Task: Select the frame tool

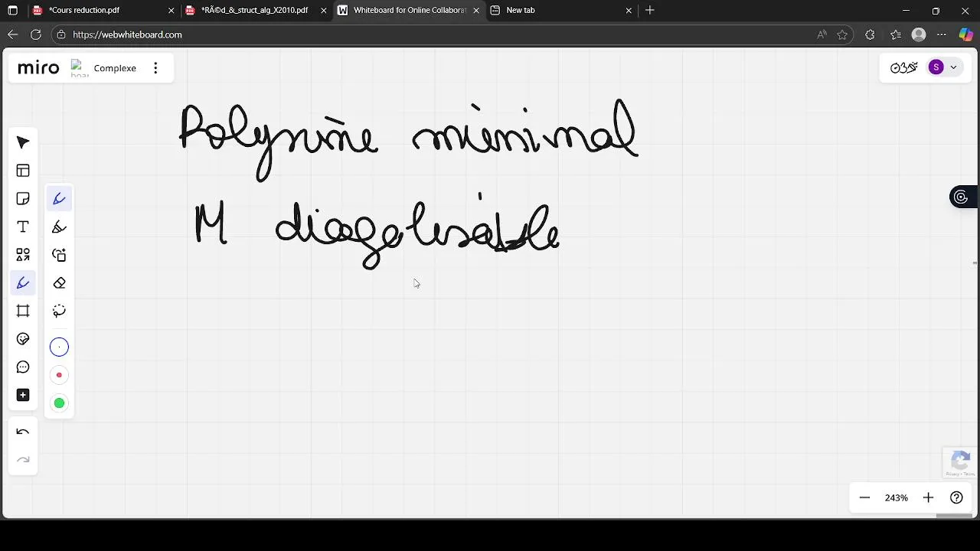Action: (x=23, y=311)
